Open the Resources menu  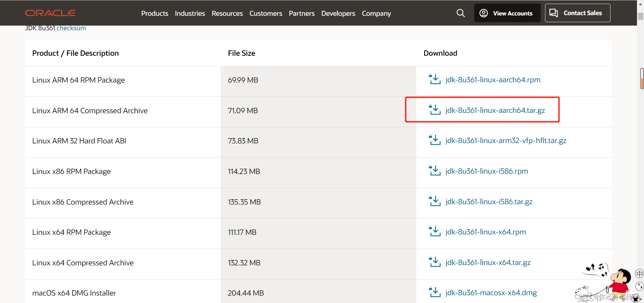click(x=227, y=13)
